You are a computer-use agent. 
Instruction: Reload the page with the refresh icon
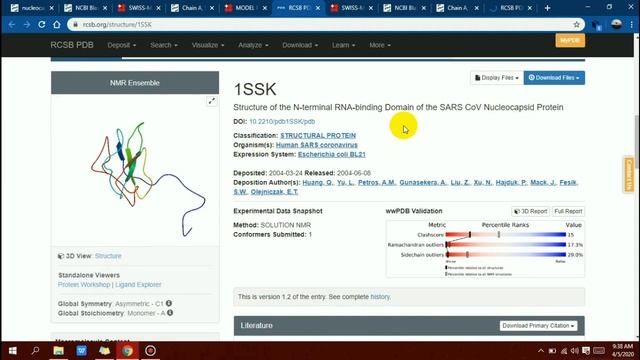pyautogui.click(x=42, y=24)
